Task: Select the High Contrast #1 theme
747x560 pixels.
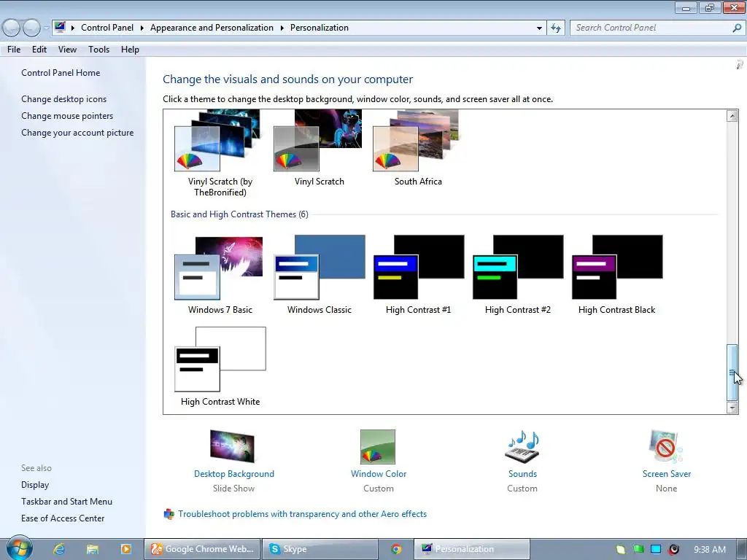Action: click(x=418, y=274)
